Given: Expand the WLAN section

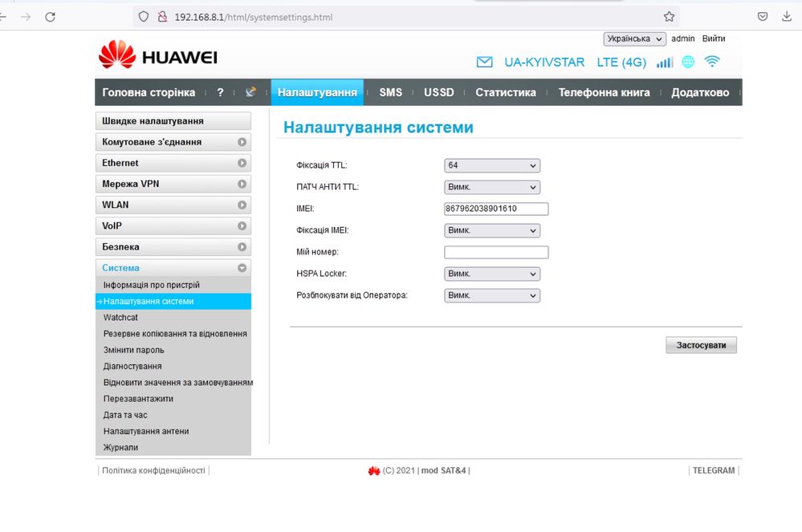Looking at the screenshot, I should [173, 205].
